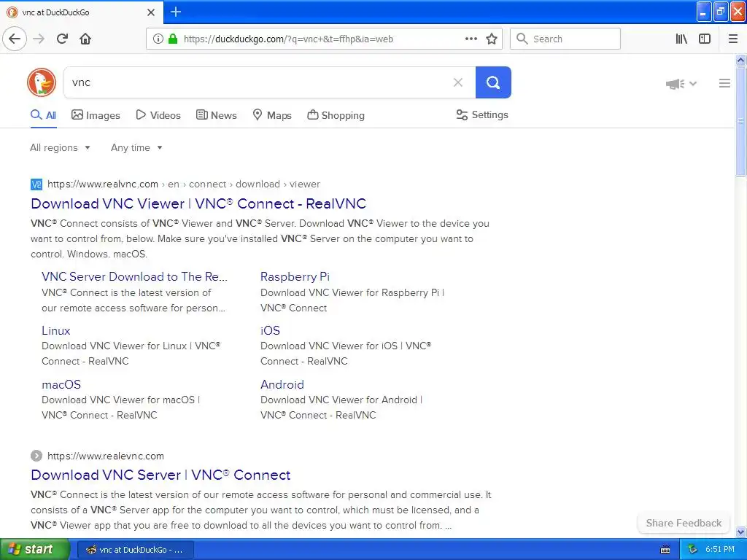The image size is (747, 560).
Task: Click the scrollbar up arrow
Action: click(x=741, y=60)
